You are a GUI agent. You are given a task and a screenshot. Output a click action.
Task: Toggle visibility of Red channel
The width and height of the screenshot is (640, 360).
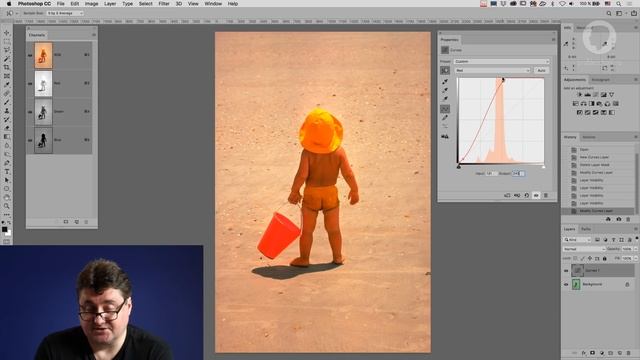(x=30, y=83)
